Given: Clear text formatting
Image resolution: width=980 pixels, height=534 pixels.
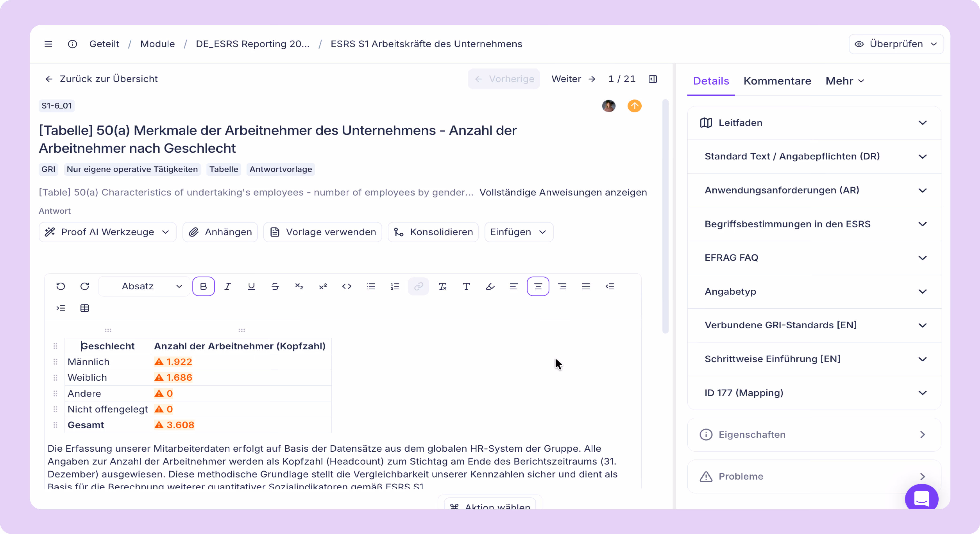Looking at the screenshot, I should click(x=443, y=286).
